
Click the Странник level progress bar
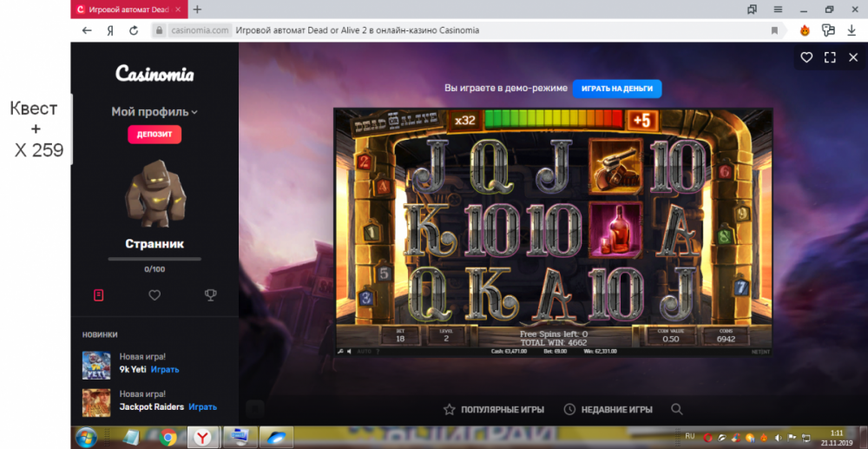point(155,259)
